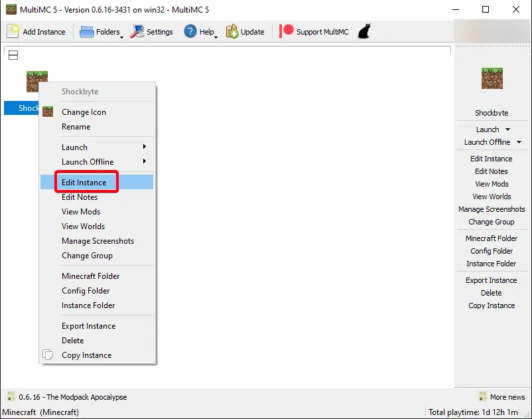This screenshot has height=419, width=532.
Task: Open More news at the bottom right
Action: pos(506,396)
